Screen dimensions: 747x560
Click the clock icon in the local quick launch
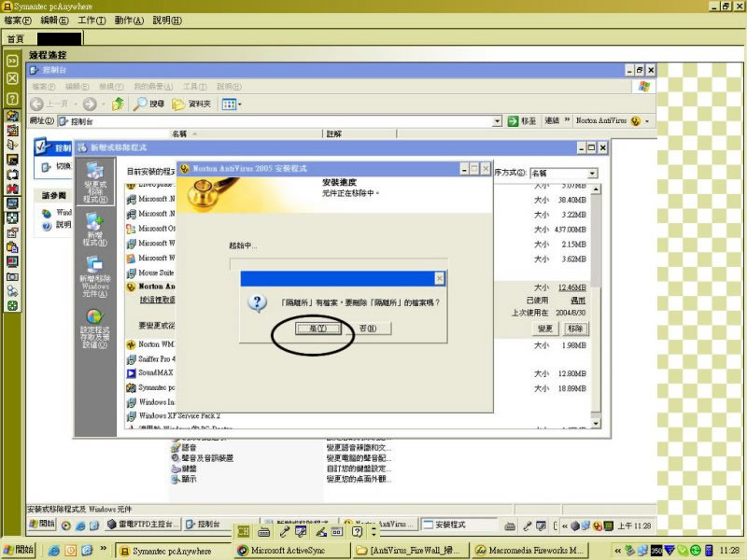pyautogui.click(x=71, y=551)
